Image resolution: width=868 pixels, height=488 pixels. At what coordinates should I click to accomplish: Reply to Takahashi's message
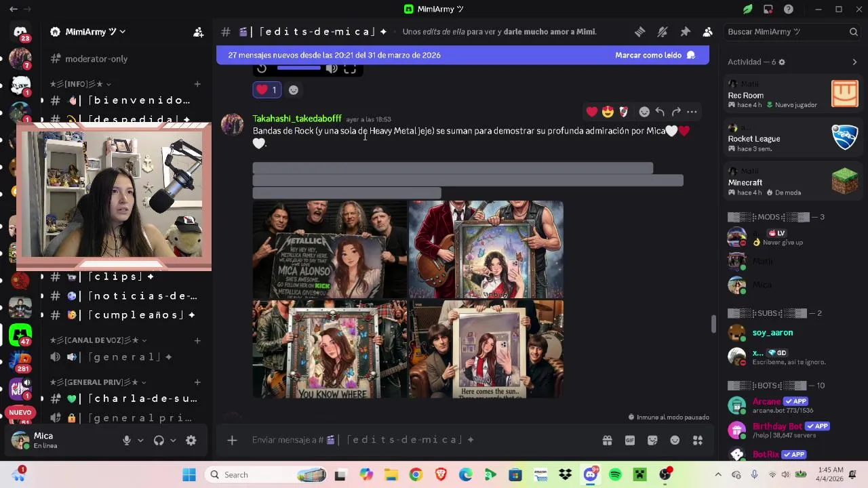(x=660, y=111)
